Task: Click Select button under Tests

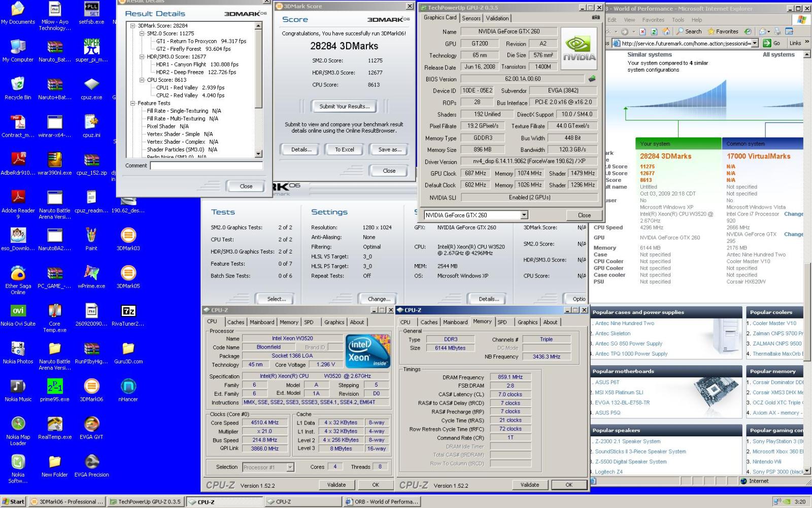Action: click(x=277, y=299)
